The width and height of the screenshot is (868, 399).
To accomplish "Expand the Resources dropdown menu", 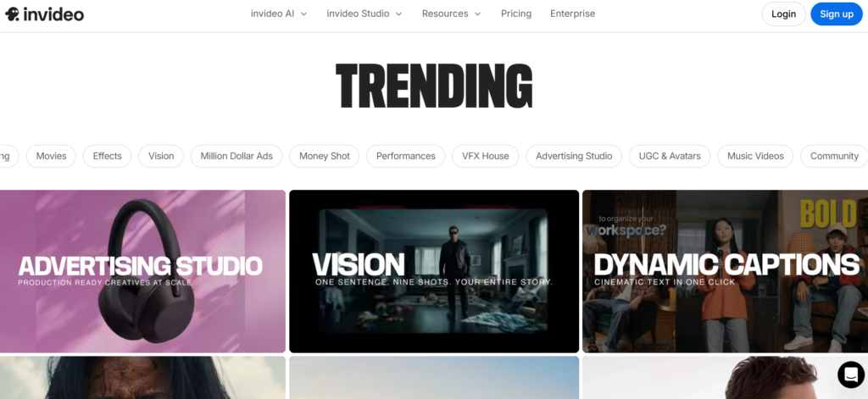I will point(451,14).
